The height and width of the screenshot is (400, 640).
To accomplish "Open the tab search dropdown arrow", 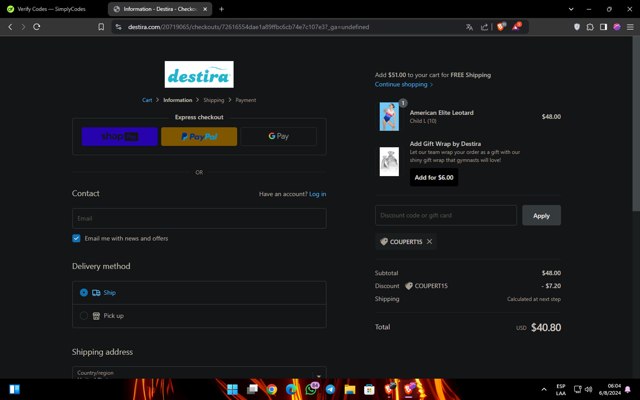I will tap(571, 9).
